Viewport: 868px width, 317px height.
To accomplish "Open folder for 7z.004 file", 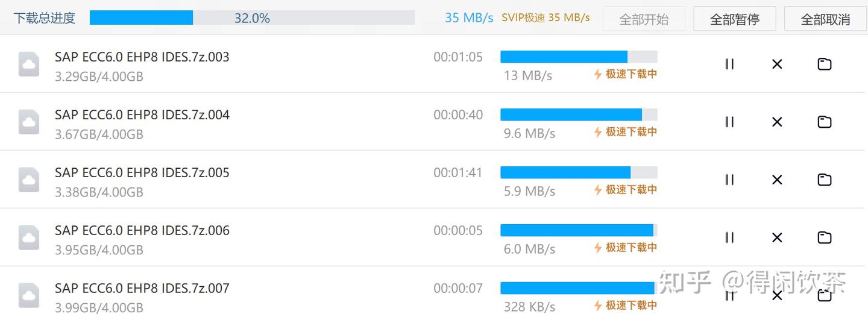I will (825, 122).
